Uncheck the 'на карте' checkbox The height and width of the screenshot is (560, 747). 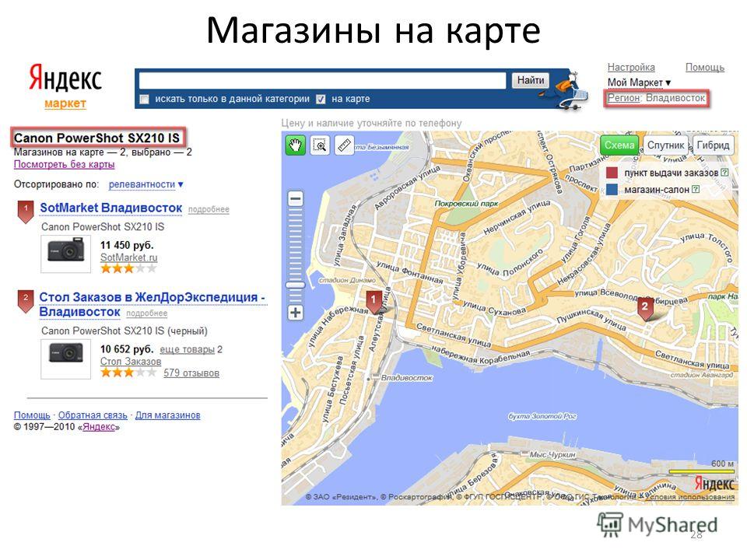coord(321,99)
